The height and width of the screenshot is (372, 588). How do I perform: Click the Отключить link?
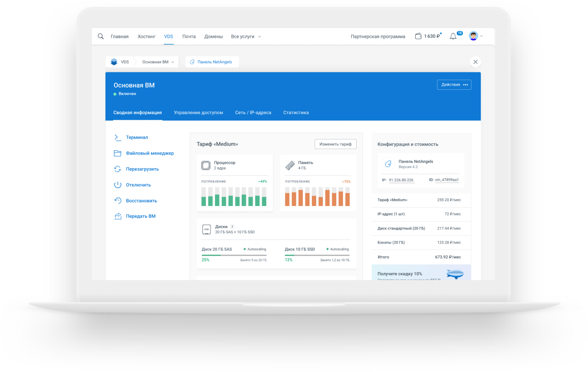(138, 185)
